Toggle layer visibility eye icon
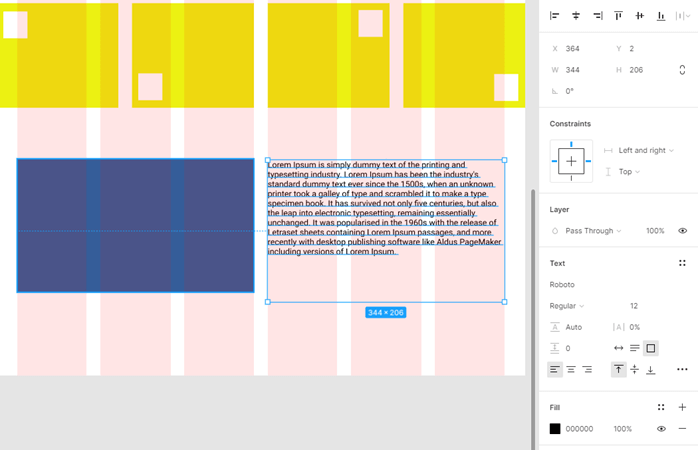This screenshot has height=450, width=698. pos(682,231)
